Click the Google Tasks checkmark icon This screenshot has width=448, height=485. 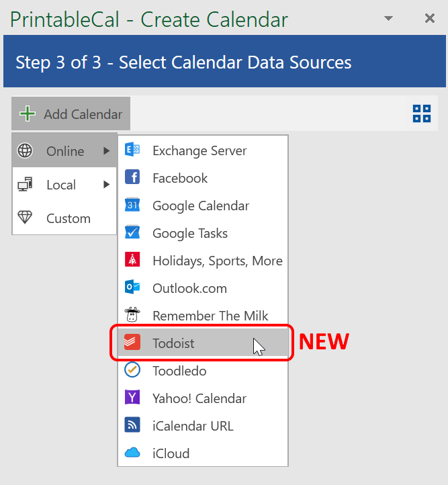tap(132, 233)
